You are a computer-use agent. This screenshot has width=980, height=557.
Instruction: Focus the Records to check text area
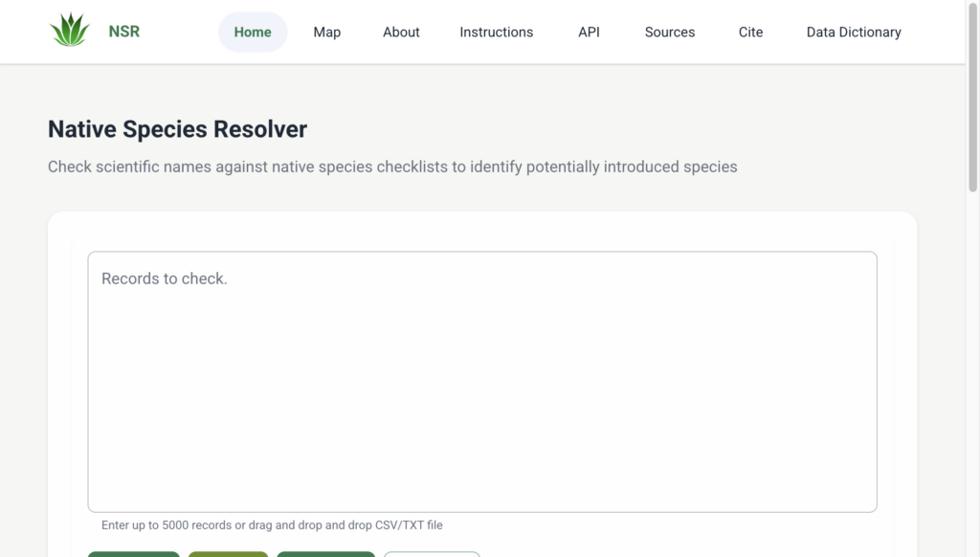point(482,382)
